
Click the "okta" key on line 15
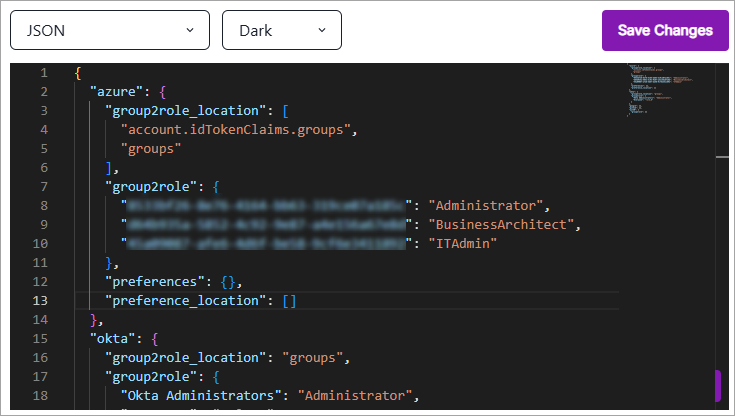click(x=113, y=339)
